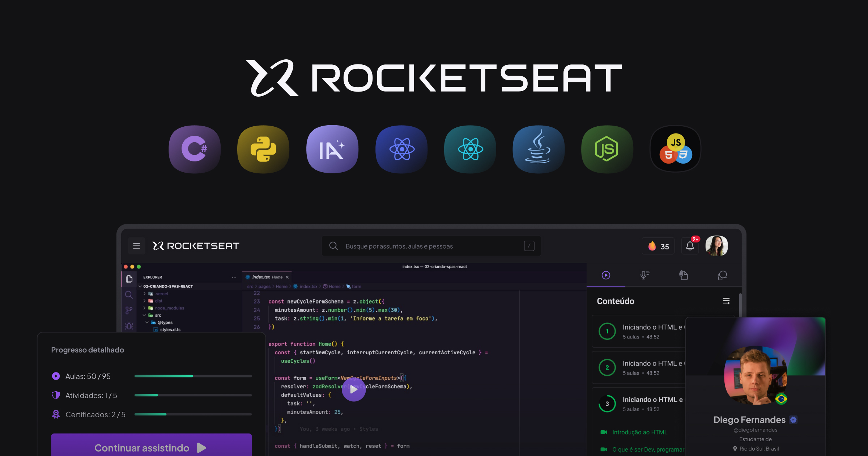Open the Debug bug icon in editor sidebar
The image size is (868, 456).
tap(129, 326)
